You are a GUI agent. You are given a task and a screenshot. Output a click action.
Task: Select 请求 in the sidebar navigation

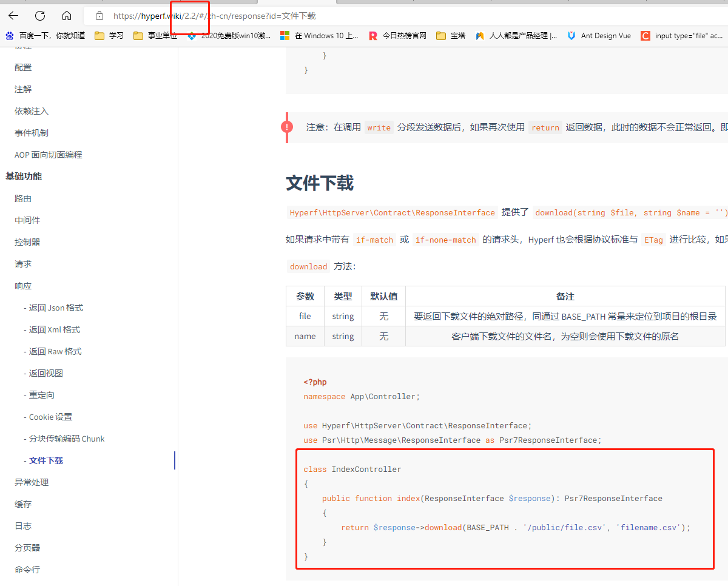(22, 263)
